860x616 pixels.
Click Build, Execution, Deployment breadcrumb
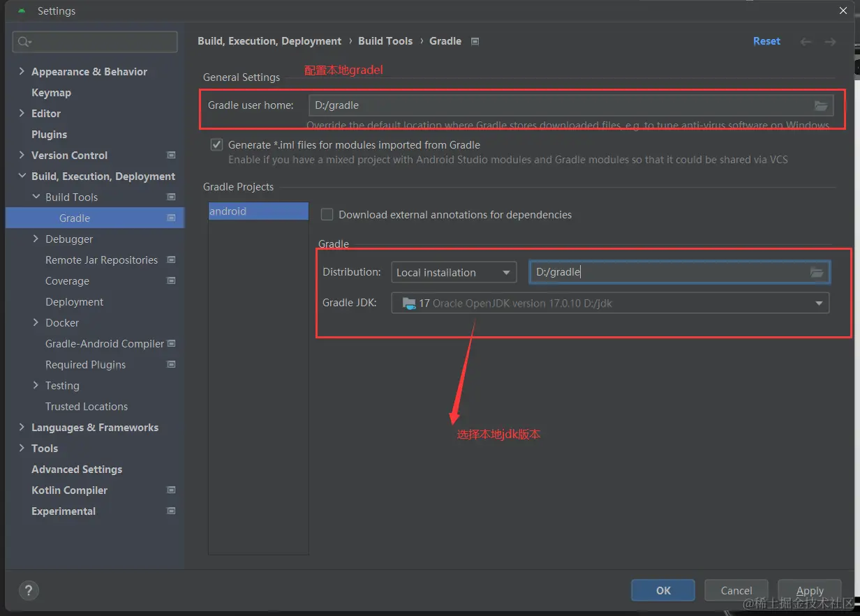pyautogui.click(x=269, y=41)
